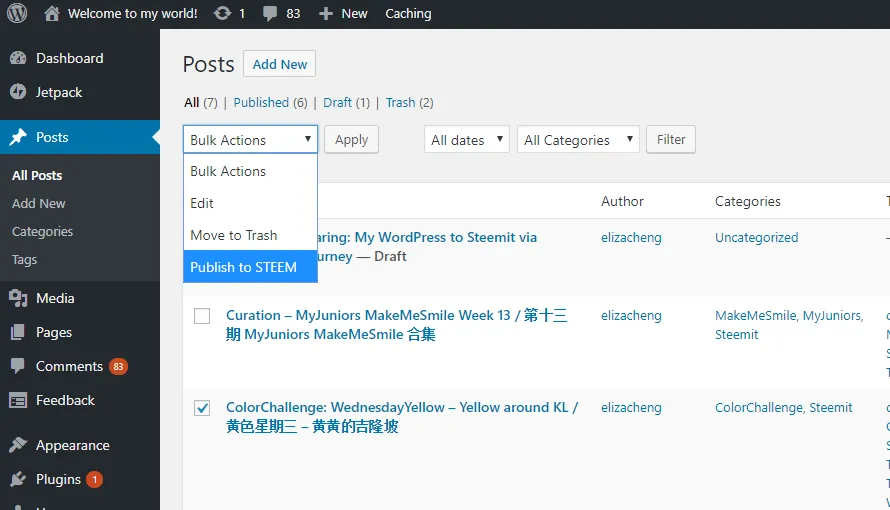
Task: Open Categories in sidebar submenu
Action: 43,231
